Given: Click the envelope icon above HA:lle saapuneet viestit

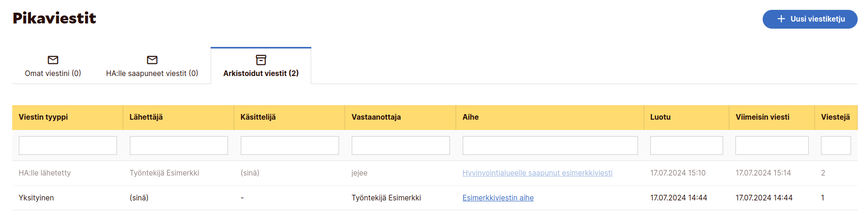Looking at the screenshot, I should [152, 60].
